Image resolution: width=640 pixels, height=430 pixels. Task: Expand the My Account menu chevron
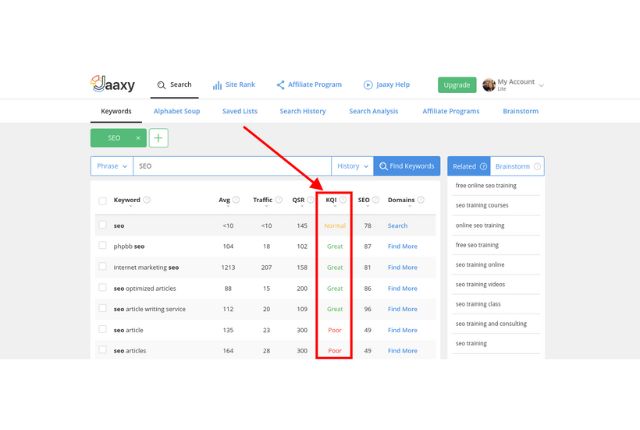(x=541, y=86)
